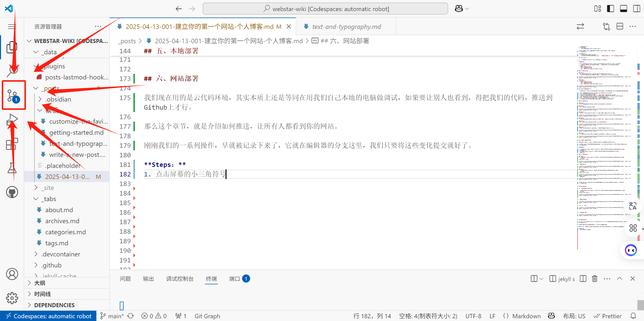Click Git Graph in status bar
The height and width of the screenshot is (321, 644).
207,316
